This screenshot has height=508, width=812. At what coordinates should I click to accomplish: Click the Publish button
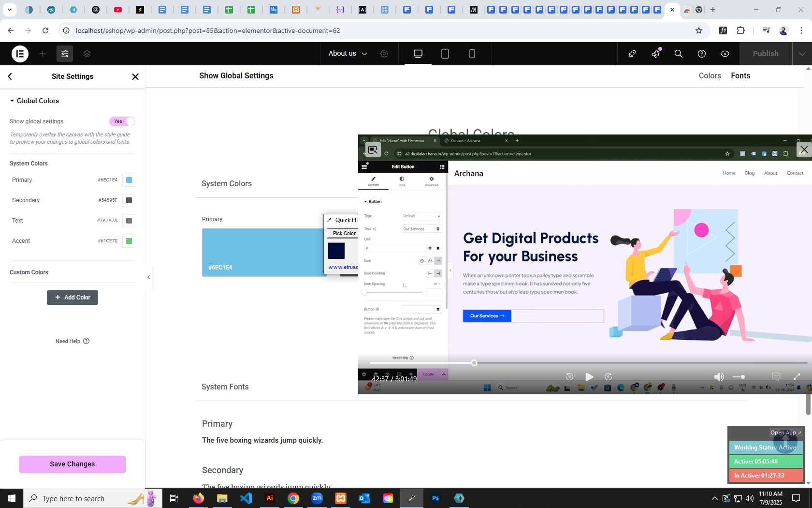[x=766, y=54]
